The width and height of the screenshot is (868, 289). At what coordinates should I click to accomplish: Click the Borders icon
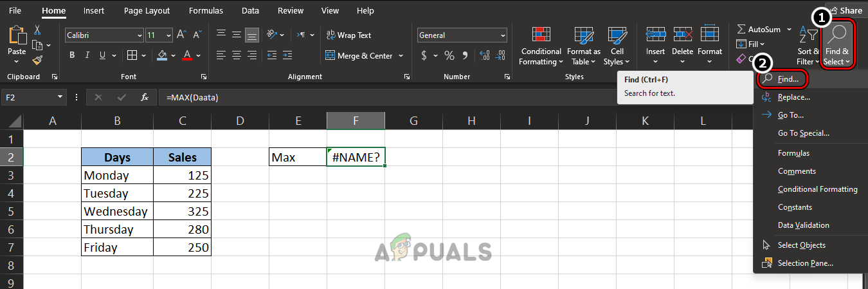[x=132, y=55]
